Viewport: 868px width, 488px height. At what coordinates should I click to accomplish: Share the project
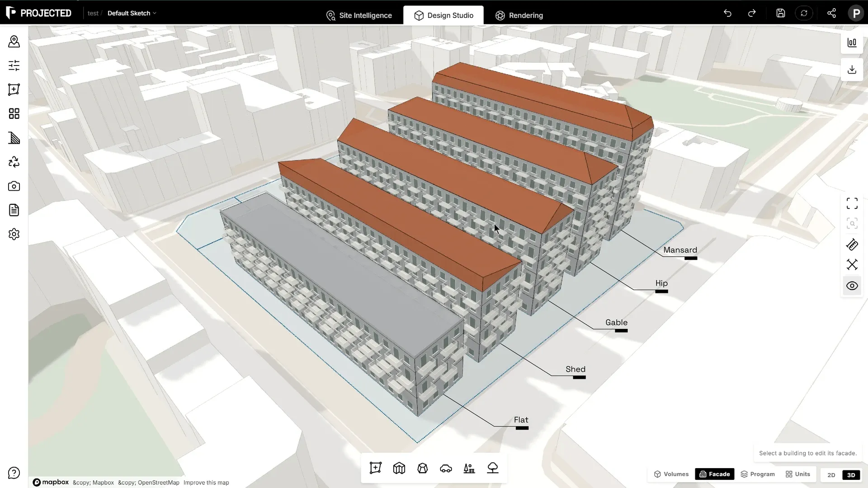click(x=831, y=13)
